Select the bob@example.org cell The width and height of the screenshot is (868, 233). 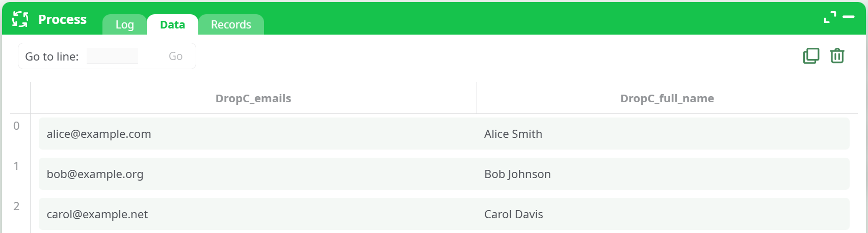[x=95, y=174]
